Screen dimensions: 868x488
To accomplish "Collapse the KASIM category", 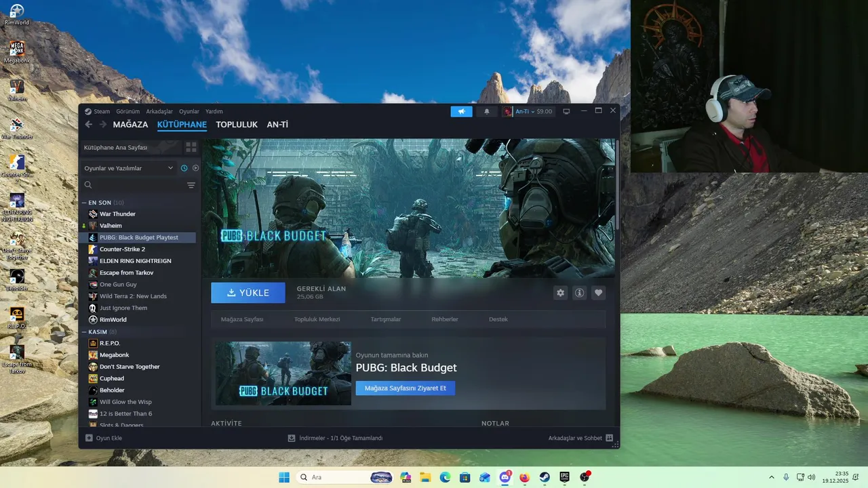I will [84, 332].
